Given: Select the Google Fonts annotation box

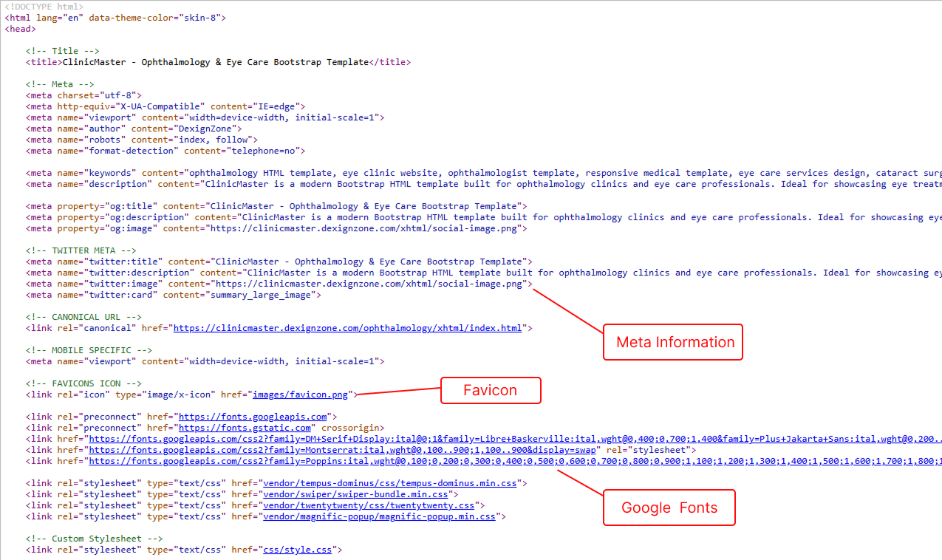Looking at the screenshot, I should (x=669, y=508).
